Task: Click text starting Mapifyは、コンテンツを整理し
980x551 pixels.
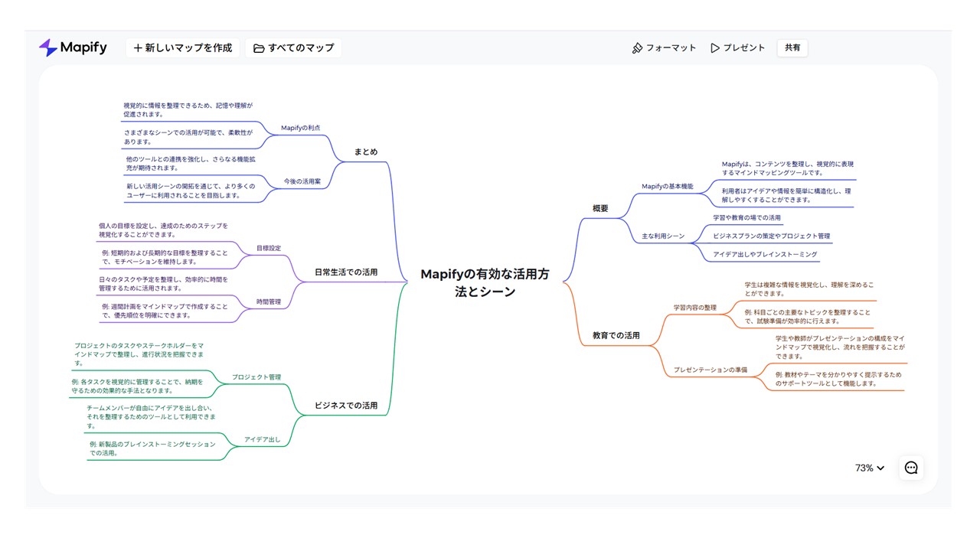Action: (788, 168)
